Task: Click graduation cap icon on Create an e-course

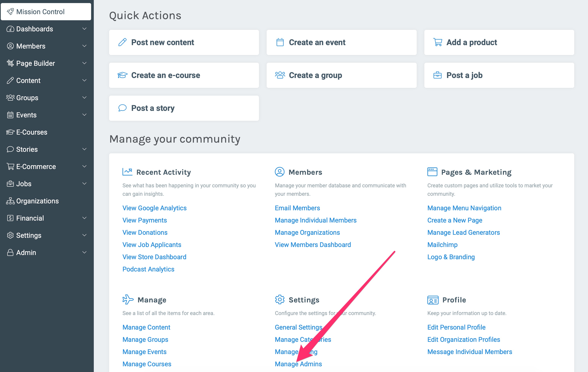Action: click(x=122, y=75)
